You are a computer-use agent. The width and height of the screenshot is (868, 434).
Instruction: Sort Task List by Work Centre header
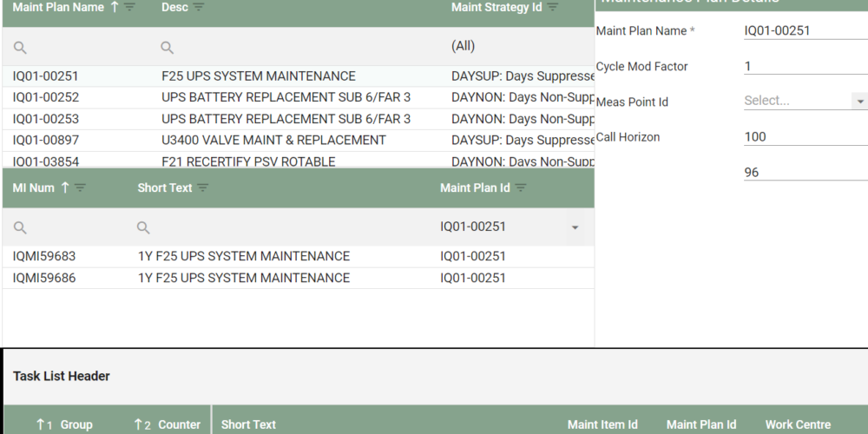(798, 424)
